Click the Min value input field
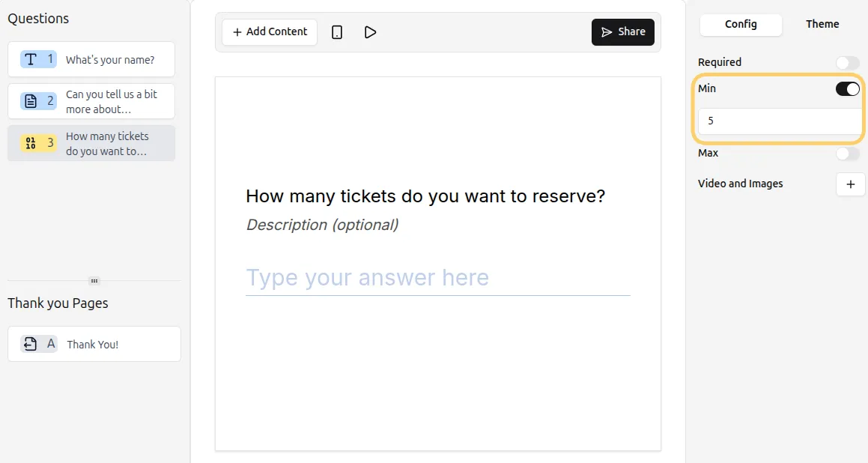 (x=779, y=121)
